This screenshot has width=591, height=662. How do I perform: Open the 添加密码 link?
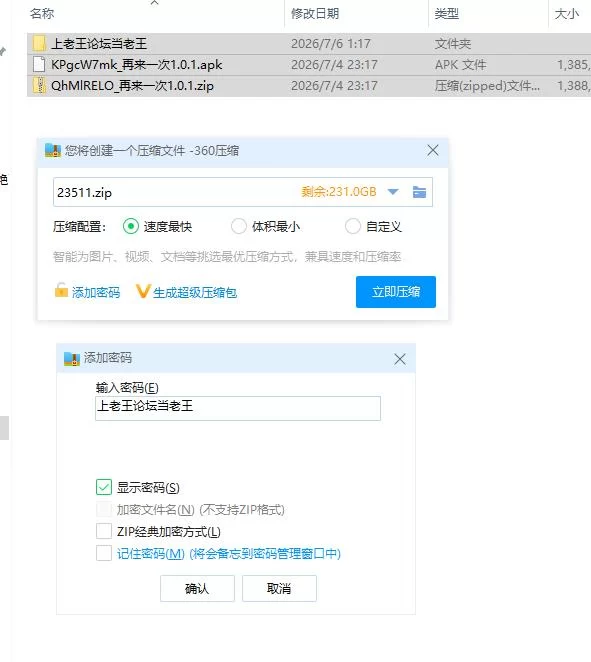96,292
